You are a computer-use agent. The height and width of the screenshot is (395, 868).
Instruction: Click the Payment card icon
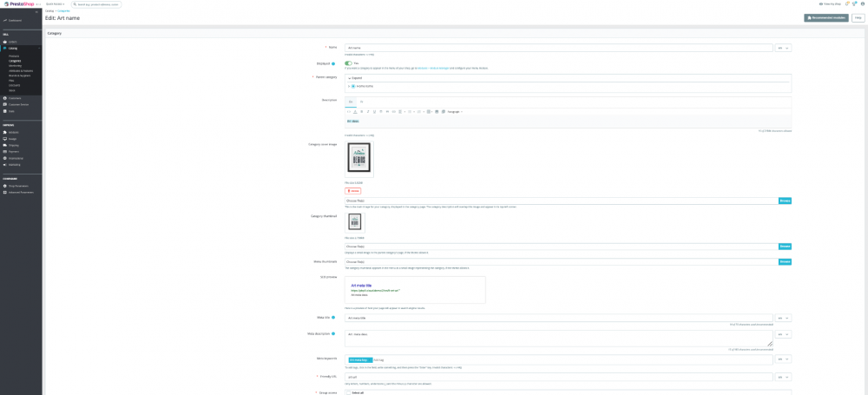coord(4,151)
